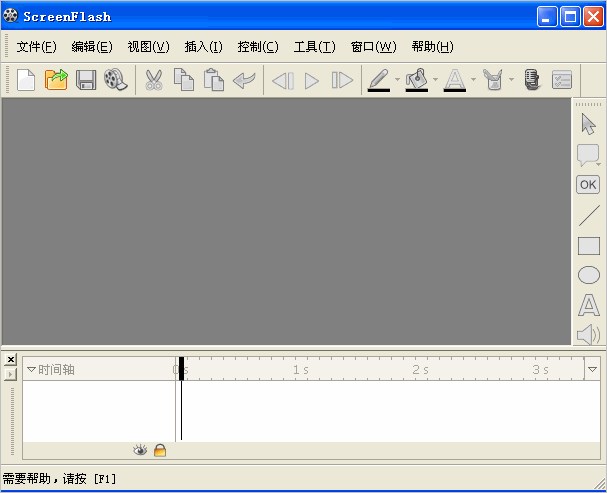The height and width of the screenshot is (493, 607).
Task: Open the 插入(I) menu
Action: tap(204, 47)
